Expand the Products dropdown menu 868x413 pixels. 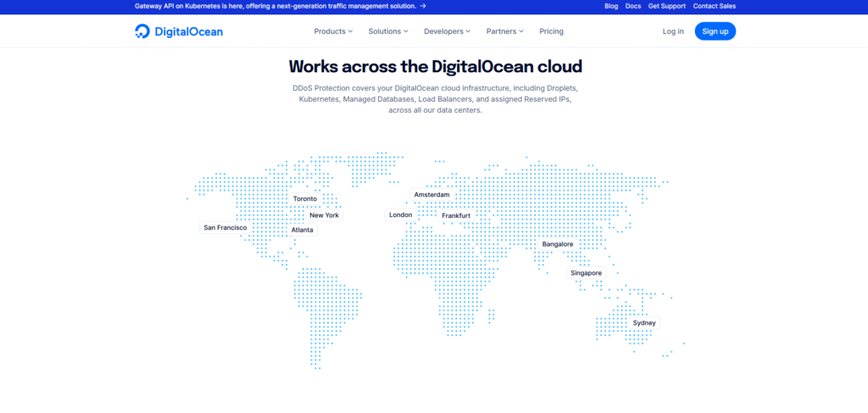pos(334,31)
